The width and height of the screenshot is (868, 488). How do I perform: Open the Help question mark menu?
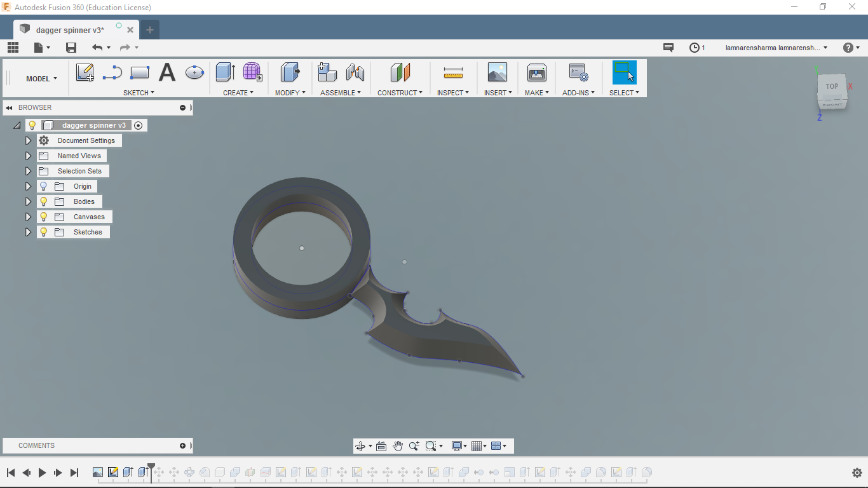851,48
